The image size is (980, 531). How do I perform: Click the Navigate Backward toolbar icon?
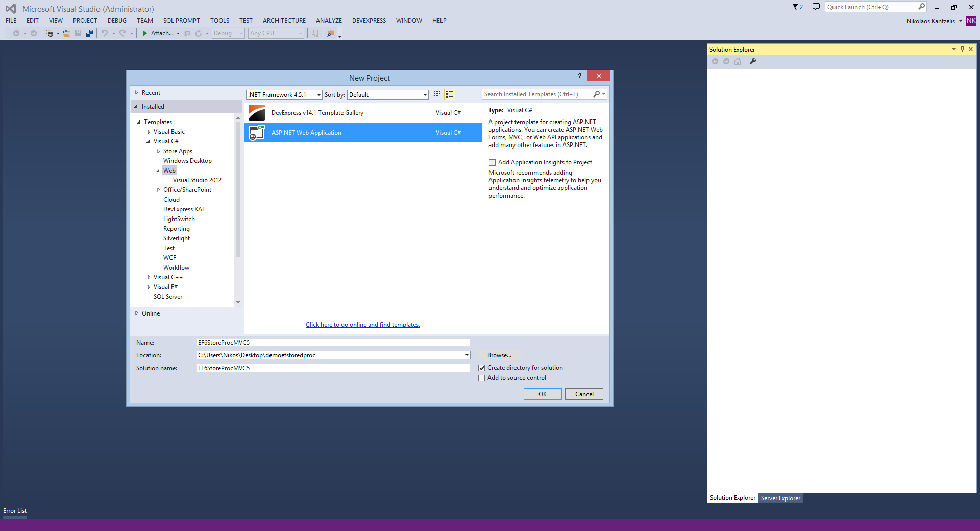[x=16, y=33]
